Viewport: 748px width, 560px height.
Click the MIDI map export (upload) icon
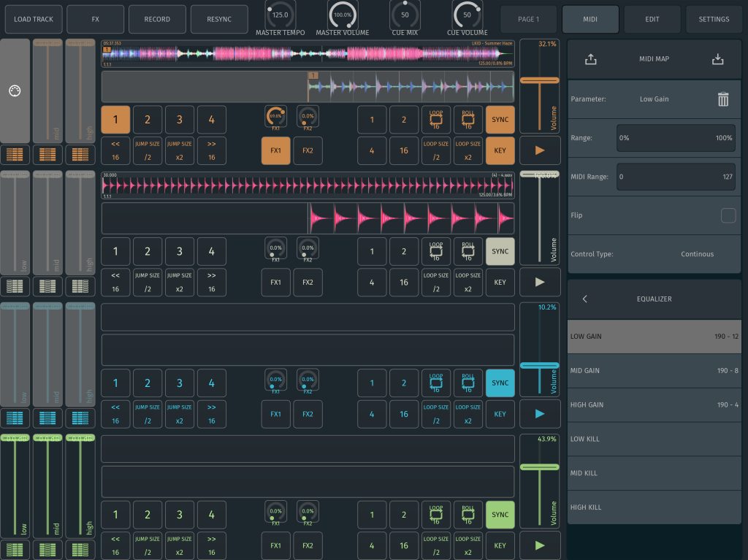click(x=591, y=59)
